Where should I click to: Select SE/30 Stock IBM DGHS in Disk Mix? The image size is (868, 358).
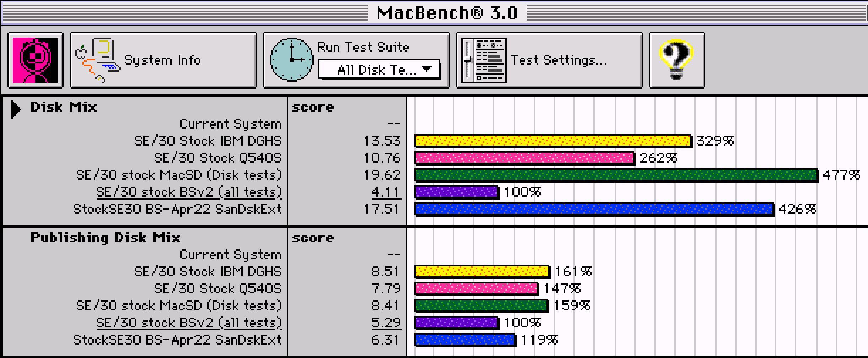point(208,141)
